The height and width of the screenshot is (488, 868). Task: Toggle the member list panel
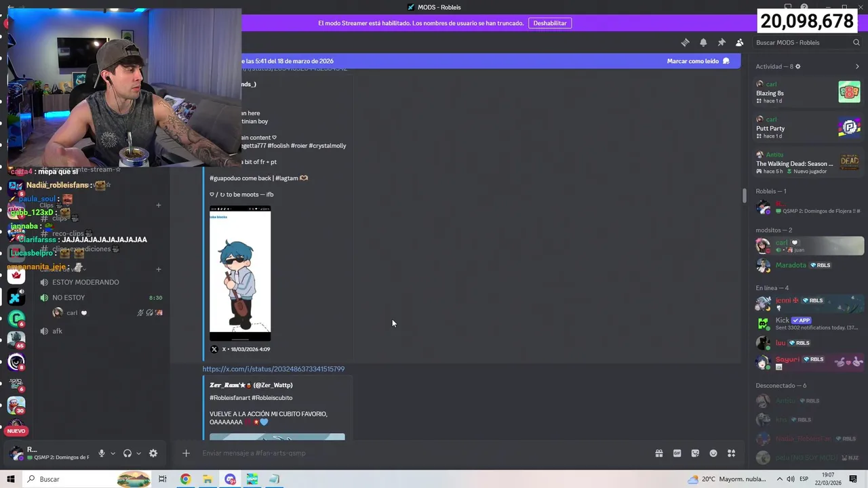(740, 42)
